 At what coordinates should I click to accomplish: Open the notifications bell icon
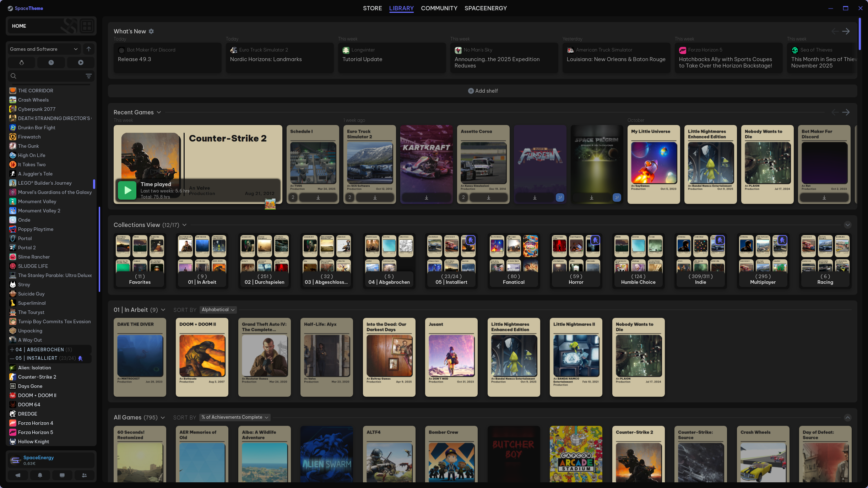point(40,475)
